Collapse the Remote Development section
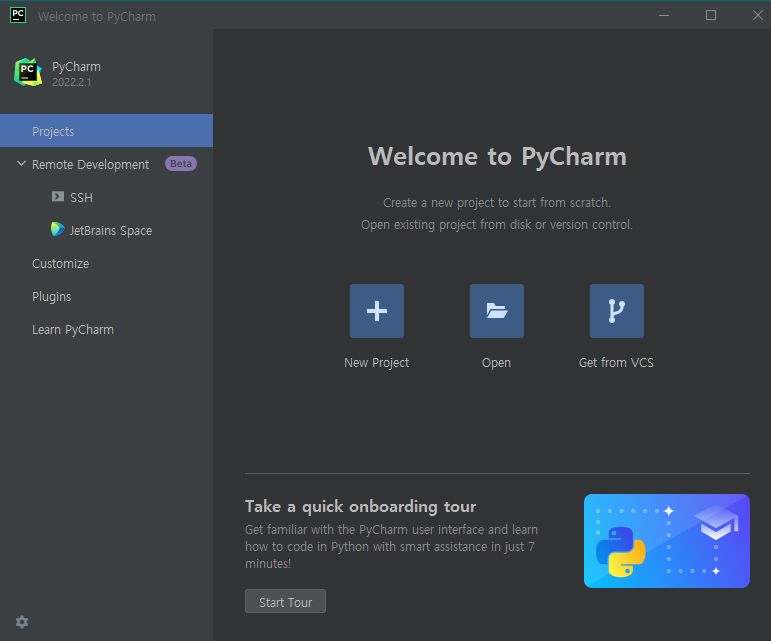This screenshot has height=641, width=771. (21, 164)
